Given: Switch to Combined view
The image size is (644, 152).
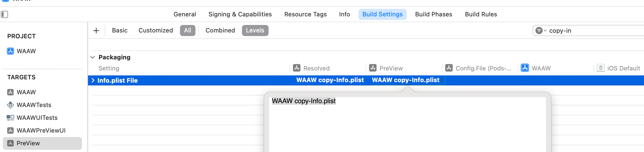Looking at the screenshot, I should [220, 31].
